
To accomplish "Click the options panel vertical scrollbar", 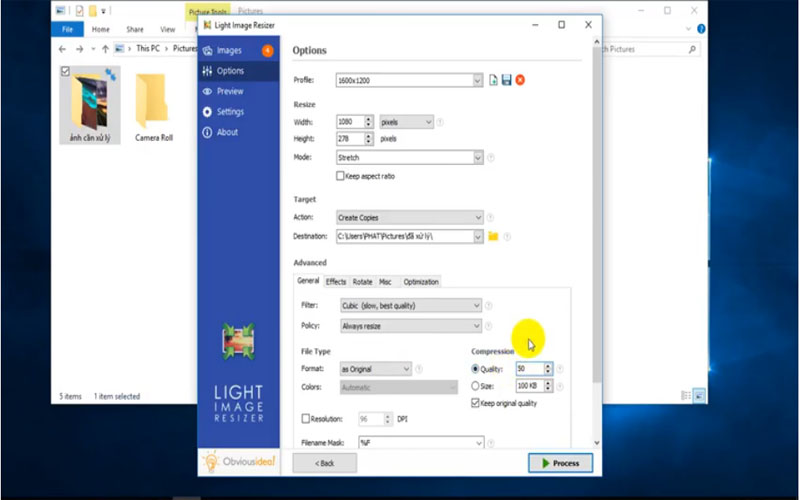I will pos(596,214).
